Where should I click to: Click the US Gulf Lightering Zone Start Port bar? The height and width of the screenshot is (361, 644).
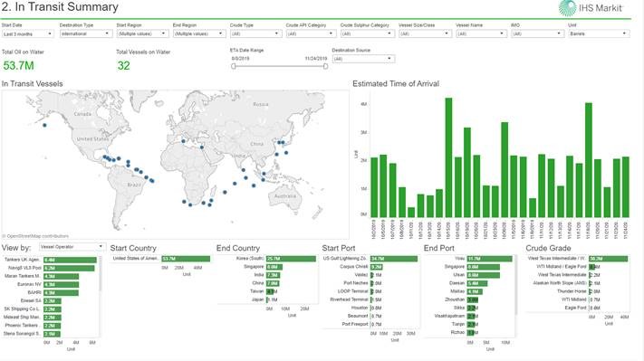(394, 259)
